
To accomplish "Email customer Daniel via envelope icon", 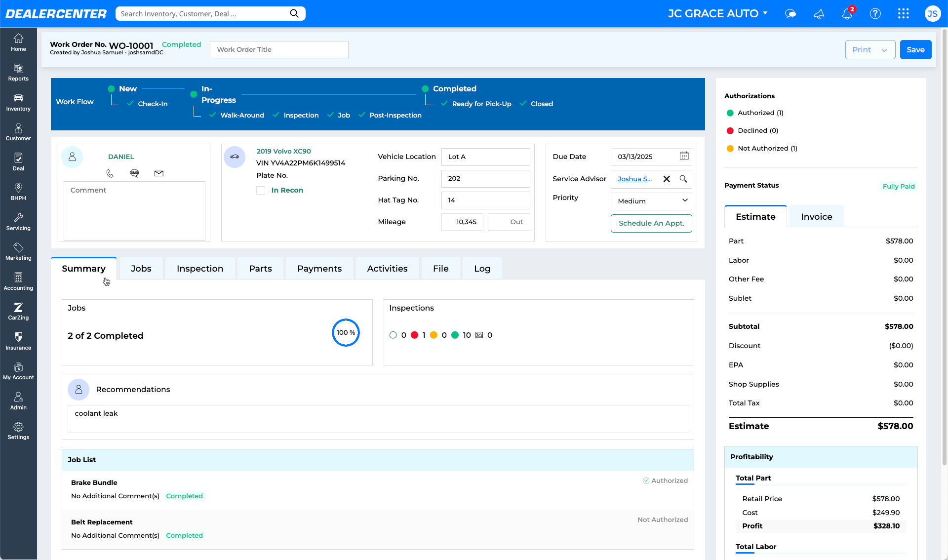I will click(159, 173).
